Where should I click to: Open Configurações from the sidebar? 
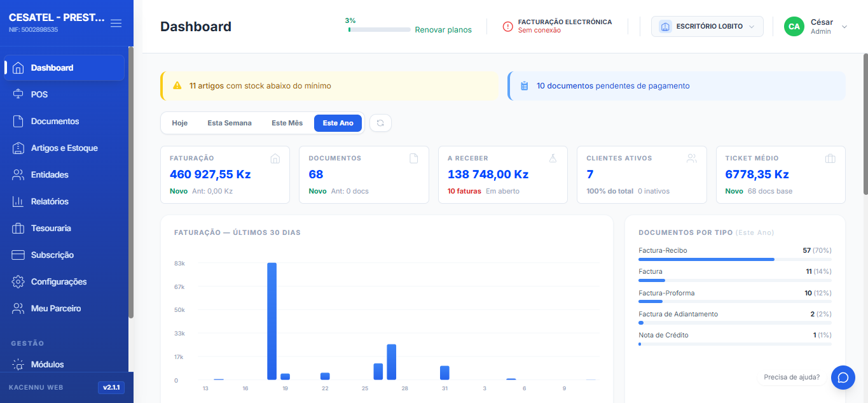point(64,281)
